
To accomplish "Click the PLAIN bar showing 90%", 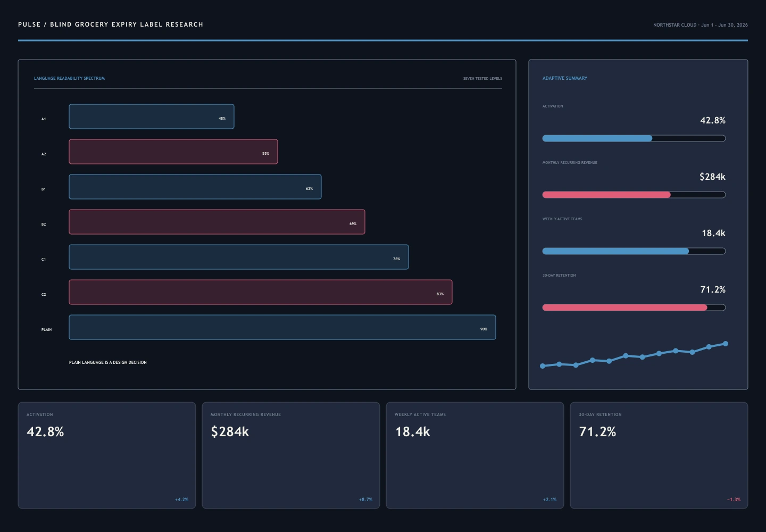I will [282, 327].
